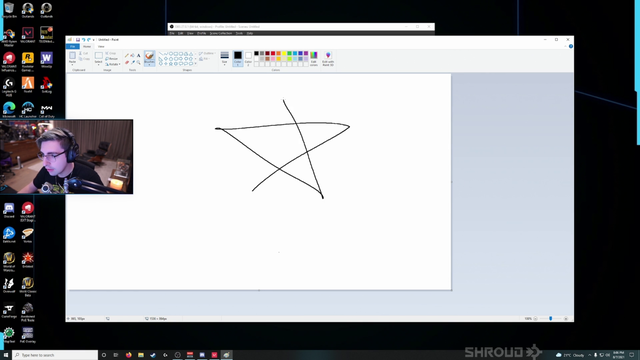Click the zoom slider handle in Paint
This screenshot has width=640, height=360.
[551, 318]
